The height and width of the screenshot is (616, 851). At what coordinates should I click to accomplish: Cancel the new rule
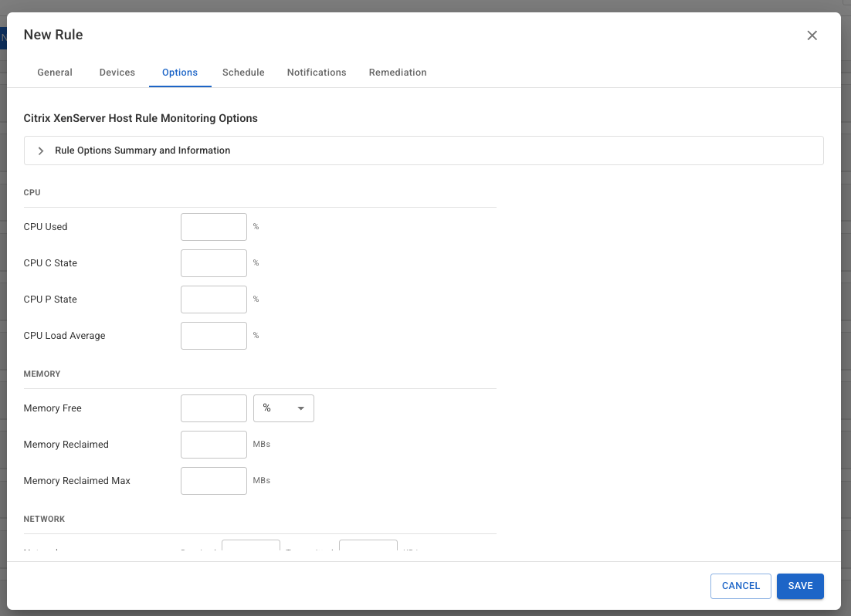pos(741,586)
